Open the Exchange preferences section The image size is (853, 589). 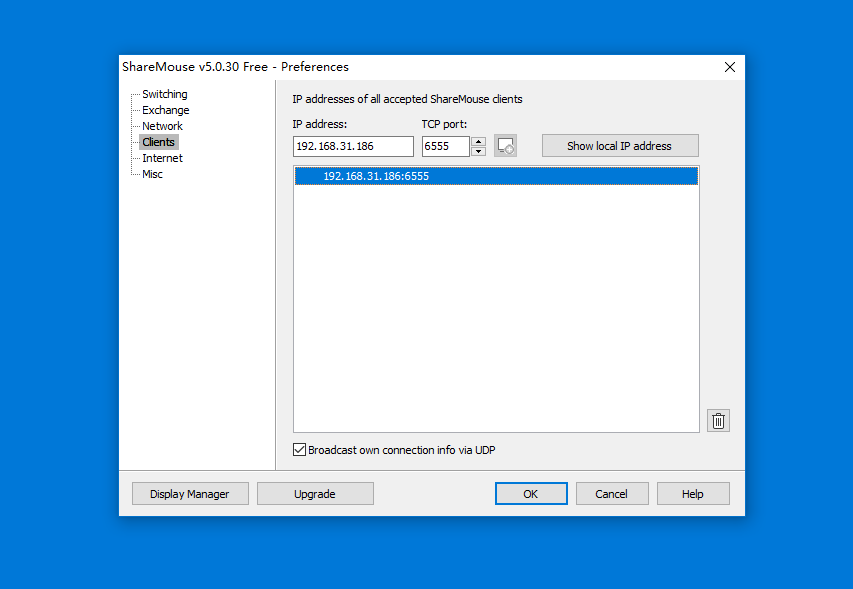click(165, 110)
